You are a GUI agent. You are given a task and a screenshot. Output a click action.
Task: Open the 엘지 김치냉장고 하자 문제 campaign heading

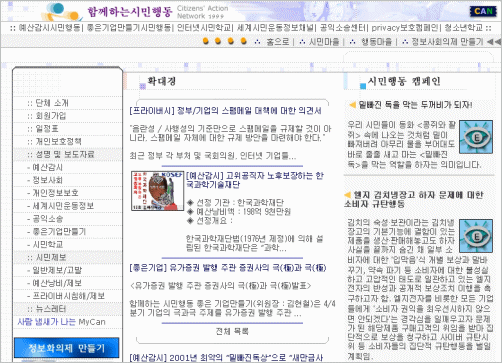pos(414,199)
